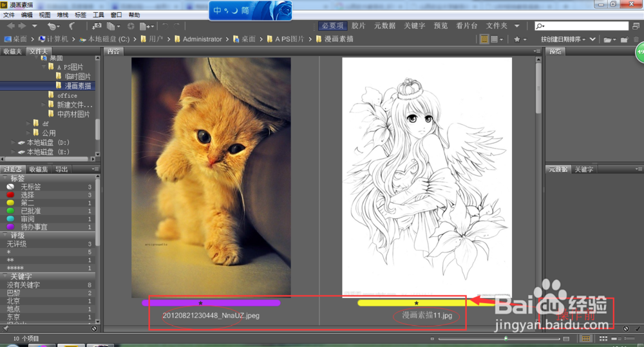Go to Administrator in the path bar
644x347 pixels.
tap(202, 39)
